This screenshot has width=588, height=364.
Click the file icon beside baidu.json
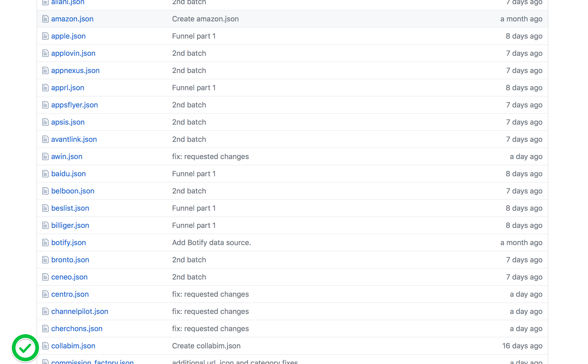click(x=45, y=174)
